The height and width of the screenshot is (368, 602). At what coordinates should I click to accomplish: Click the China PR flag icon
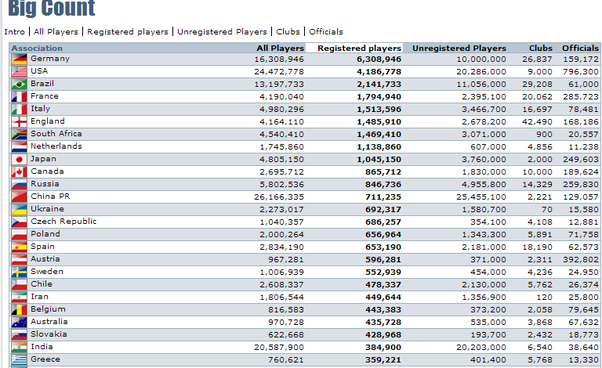click(x=19, y=197)
